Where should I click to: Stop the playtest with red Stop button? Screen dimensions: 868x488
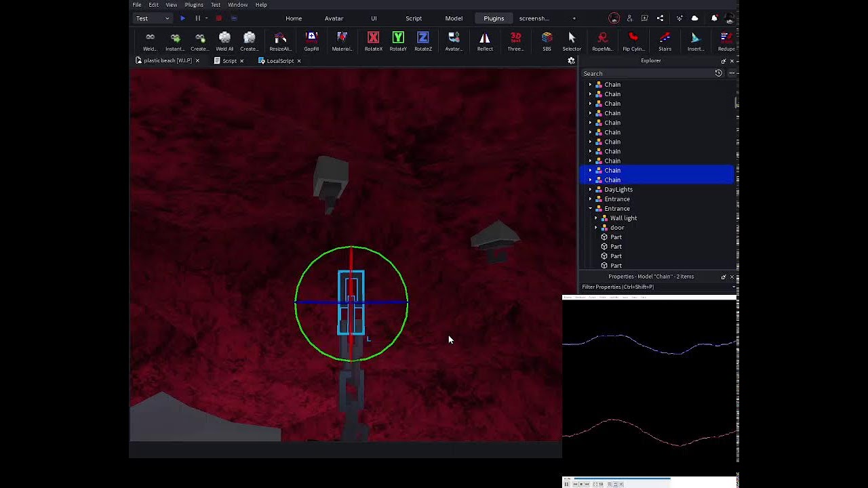click(218, 18)
